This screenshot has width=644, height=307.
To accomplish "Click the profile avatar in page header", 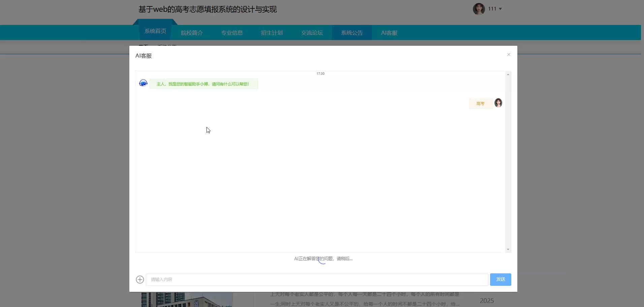I will click(x=479, y=9).
